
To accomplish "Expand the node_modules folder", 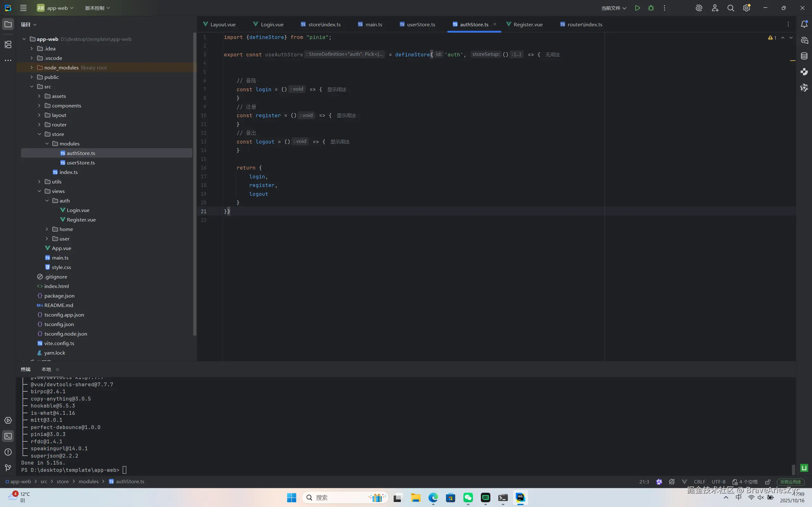I will coord(31,67).
